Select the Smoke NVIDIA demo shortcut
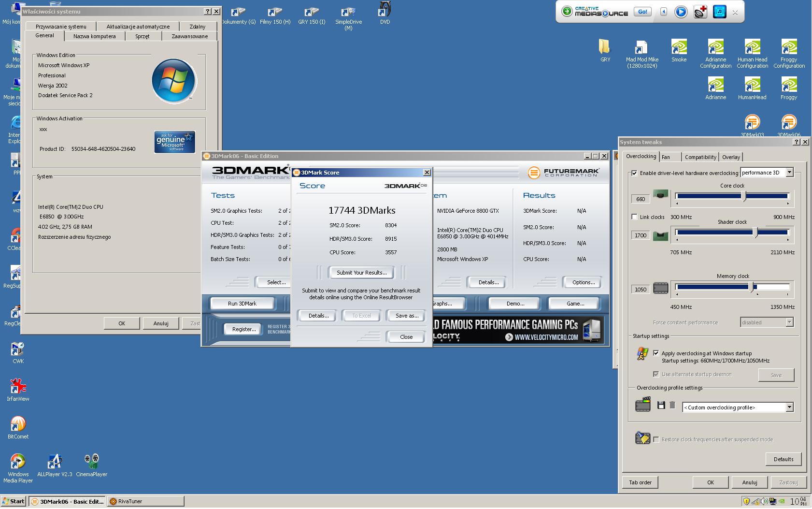The image size is (812, 509). point(679,50)
